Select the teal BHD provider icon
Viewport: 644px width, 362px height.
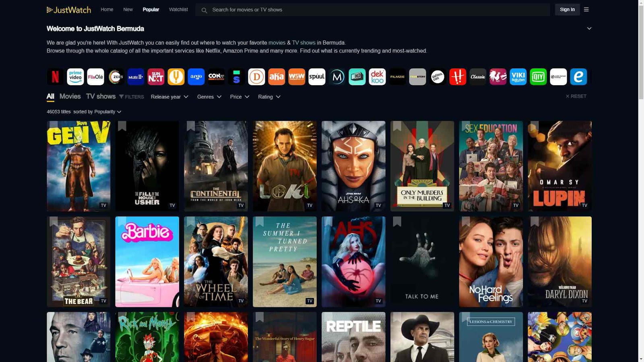[357, 77]
